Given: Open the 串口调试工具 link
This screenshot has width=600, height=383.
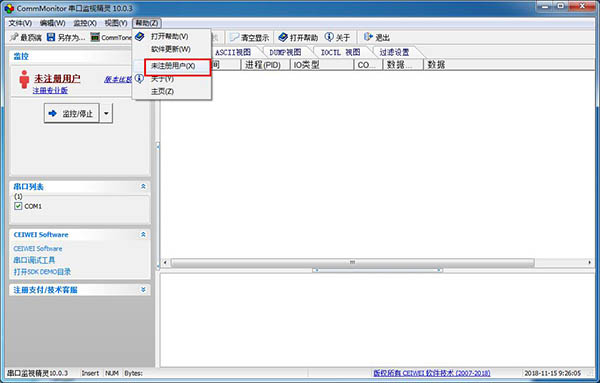Looking at the screenshot, I should 34,260.
